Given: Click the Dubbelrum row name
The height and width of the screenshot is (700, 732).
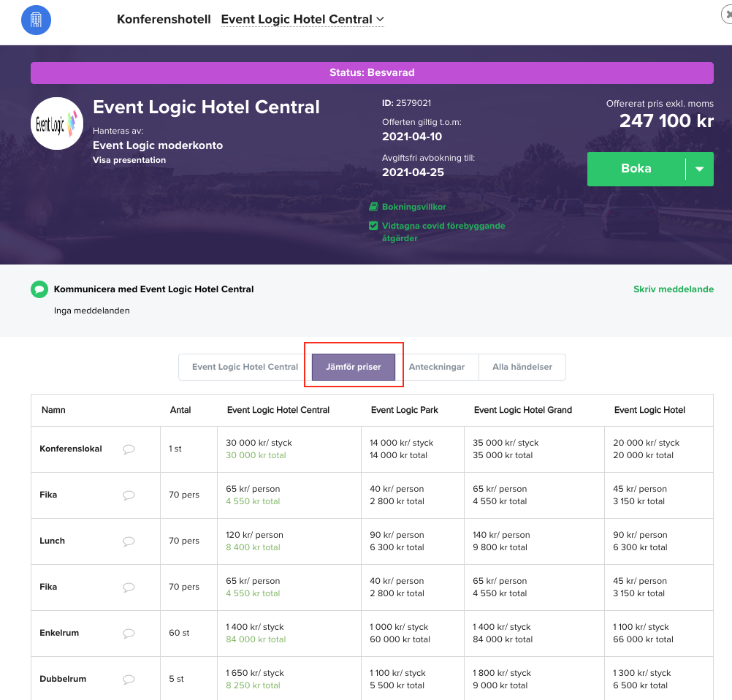Looking at the screenshot, I should [x=63, y=679].
